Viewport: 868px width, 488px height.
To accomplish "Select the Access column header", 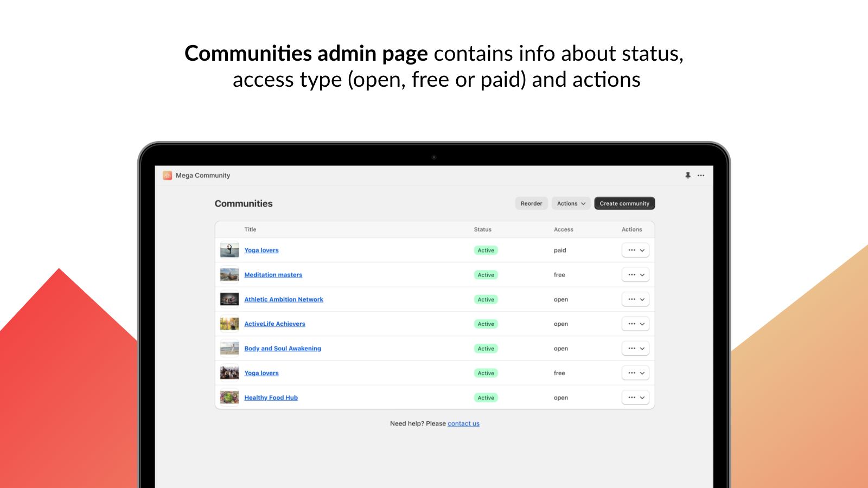I will 563,229.
